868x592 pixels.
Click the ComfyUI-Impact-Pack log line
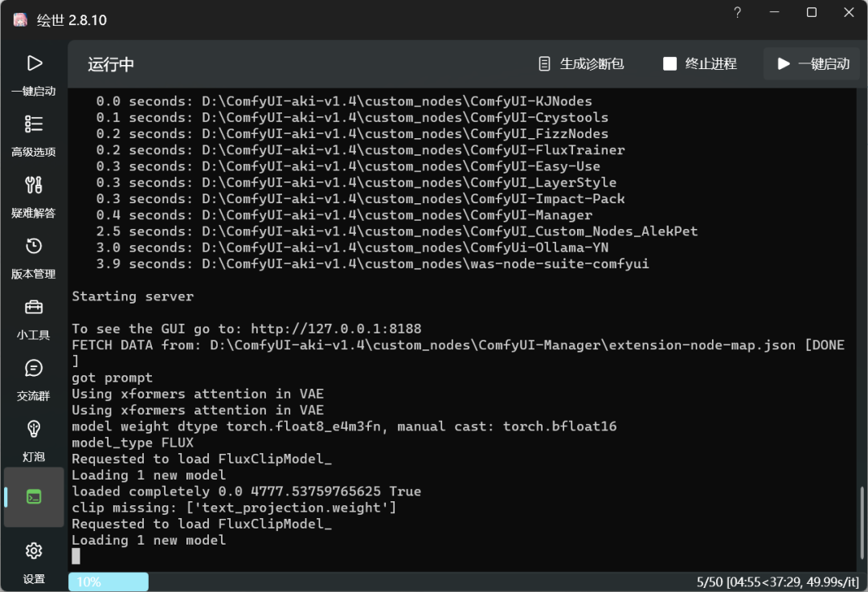coord(360,198)
